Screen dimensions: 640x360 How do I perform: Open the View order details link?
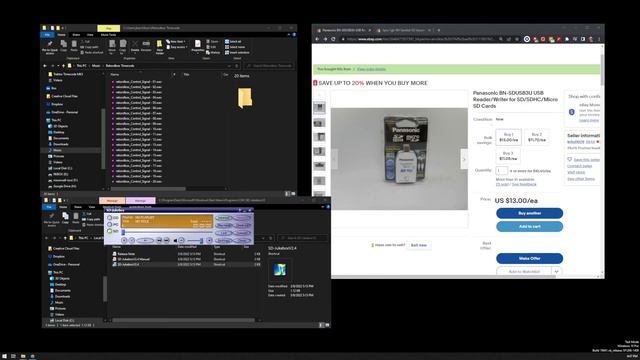[371, 69]
